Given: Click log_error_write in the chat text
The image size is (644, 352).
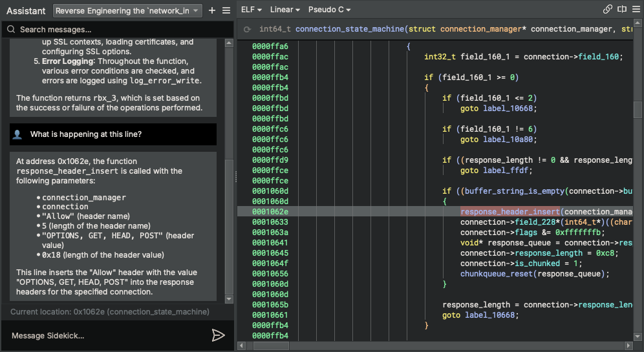Looking at the screenshot, I should tap(164, 81).
